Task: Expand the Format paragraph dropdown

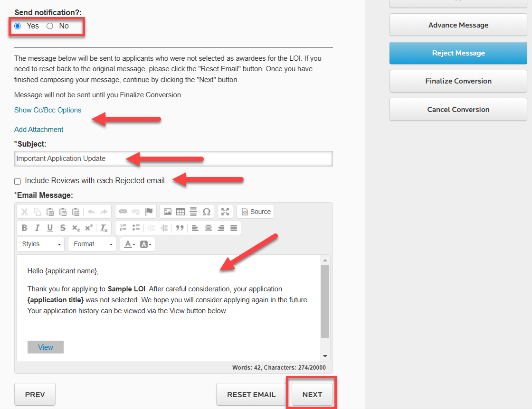Action: click(x=92, y=244)
